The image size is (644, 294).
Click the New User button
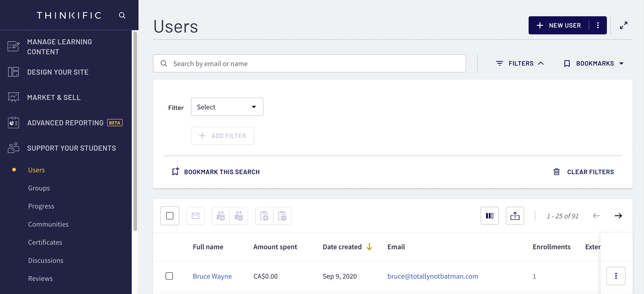pos(559,25)
